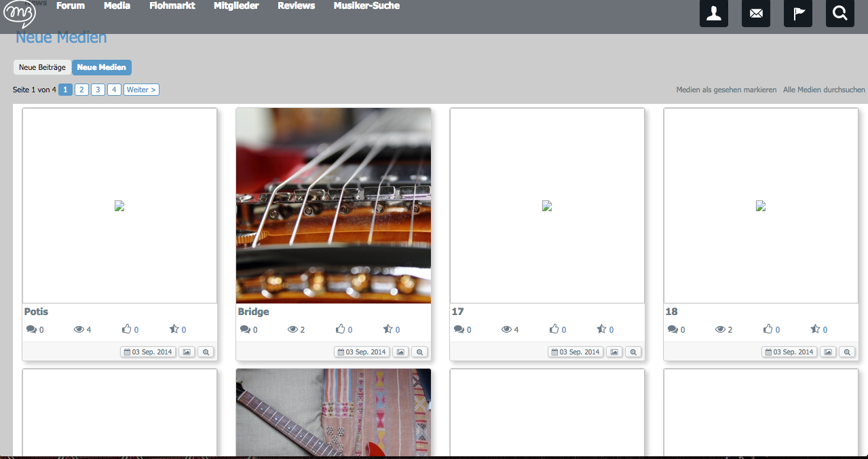The image size is (868, 459).
Task: Rate Potis using the star icon
Action: 174,329
